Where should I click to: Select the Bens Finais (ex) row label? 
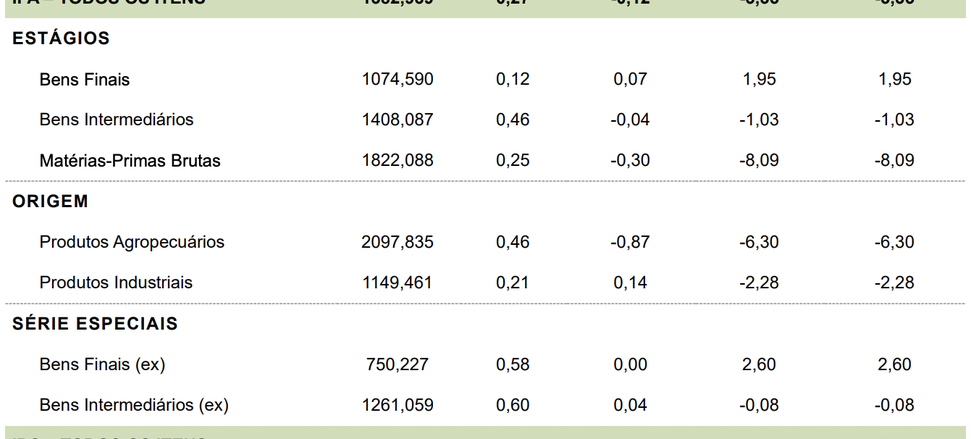[101, 365]
